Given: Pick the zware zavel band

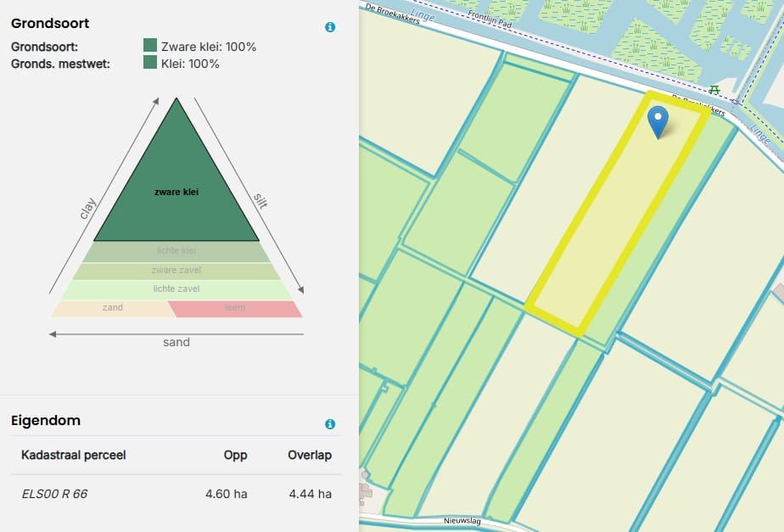Looking at the screenshot, I should (x=176, y=271).
